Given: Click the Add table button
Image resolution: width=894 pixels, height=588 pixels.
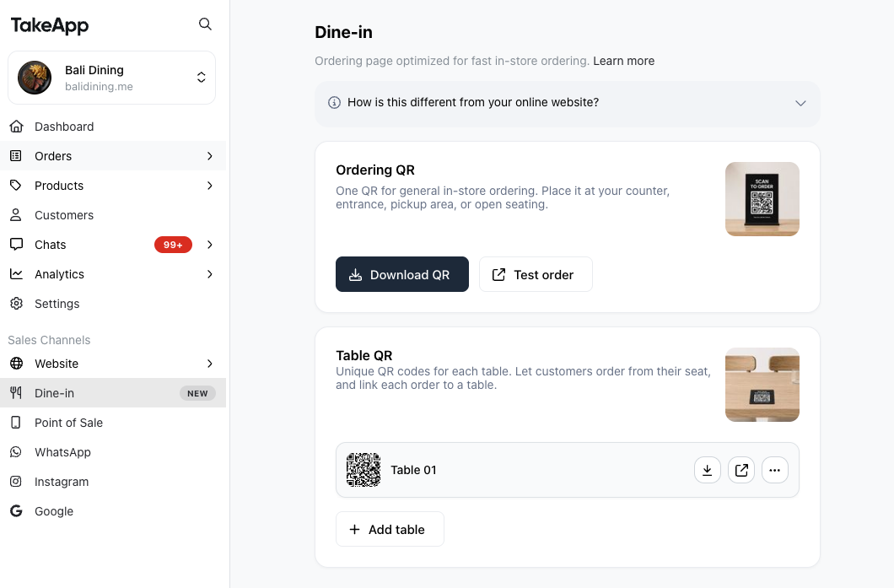Looking at the screenshot, I should [x=390, y=529].
